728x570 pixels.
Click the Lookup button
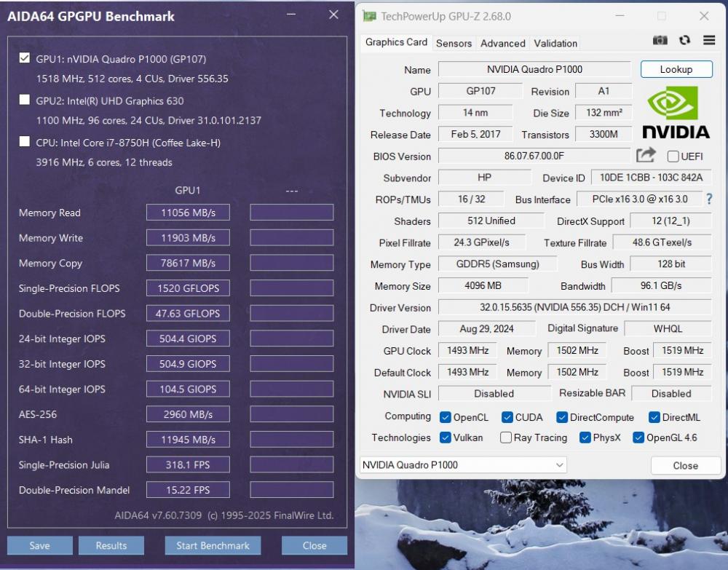pos(676,69)
